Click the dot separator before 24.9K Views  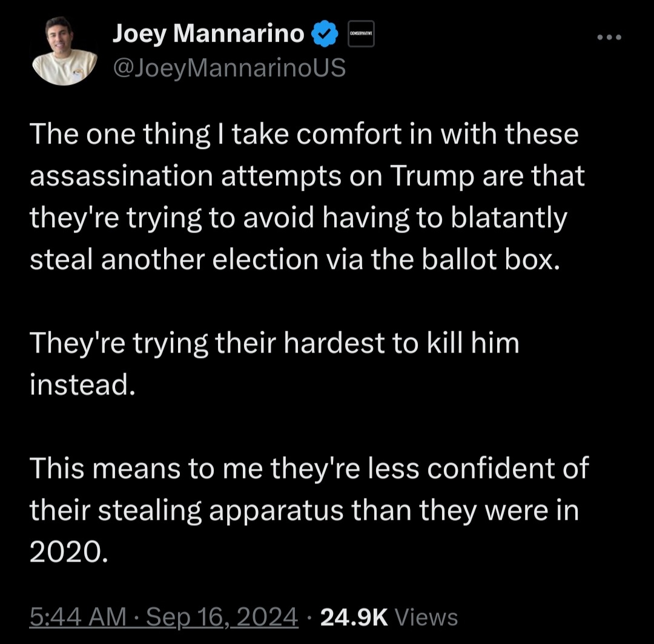click(309, 617)
